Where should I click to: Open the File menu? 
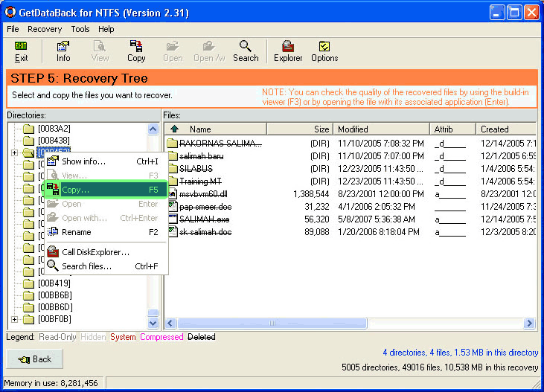pyautogui.click(x=13, y=29)
